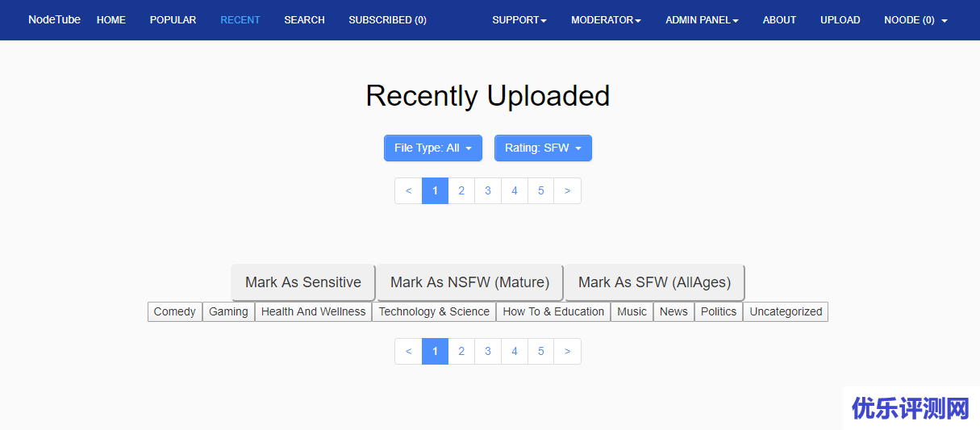The image size is (980, 430).
Task: Select page 1 in bottom pagination
Action: coord(435,352)
